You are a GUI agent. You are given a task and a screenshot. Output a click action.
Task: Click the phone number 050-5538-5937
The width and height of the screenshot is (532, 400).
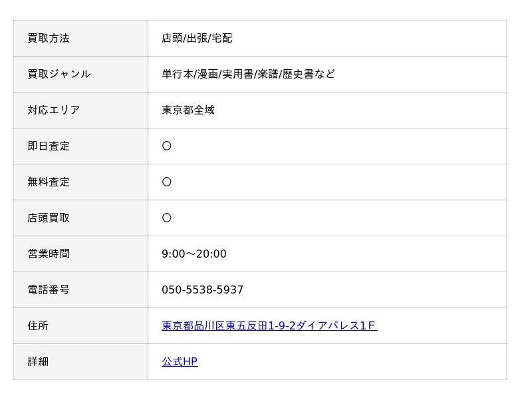coord(202,290)
